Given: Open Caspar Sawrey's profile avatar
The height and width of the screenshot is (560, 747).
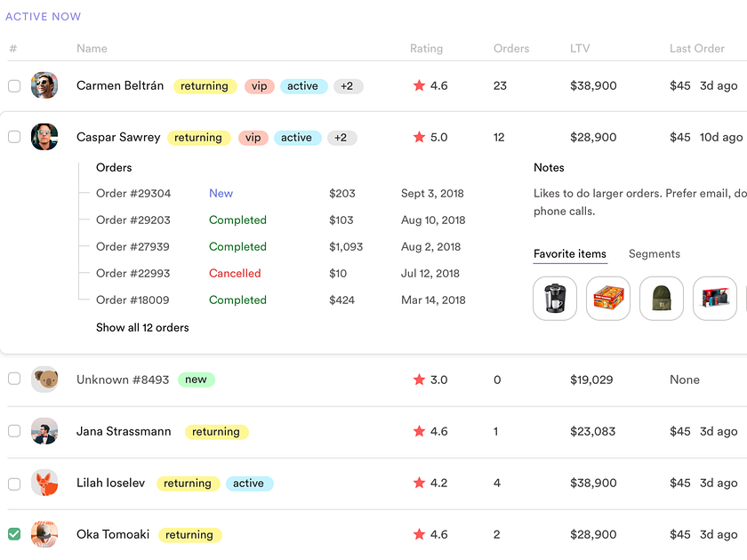Looking at the screenshot, I should coord(44,137).
